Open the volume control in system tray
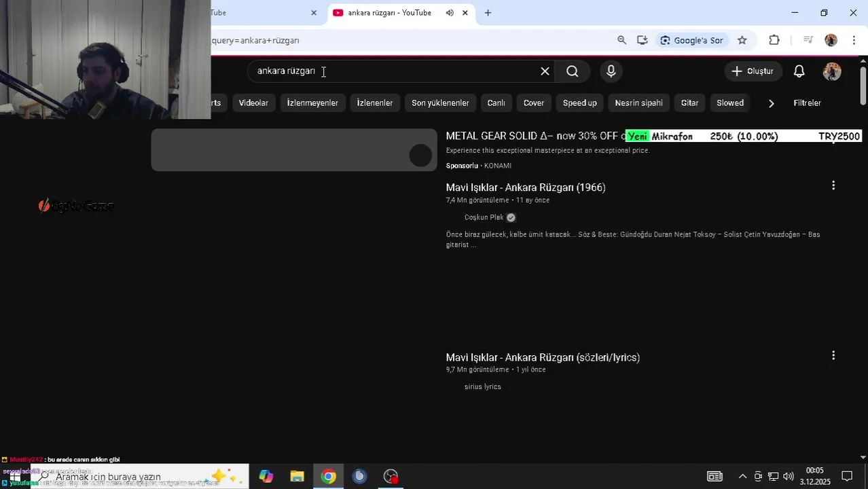 tap(788, 476)
